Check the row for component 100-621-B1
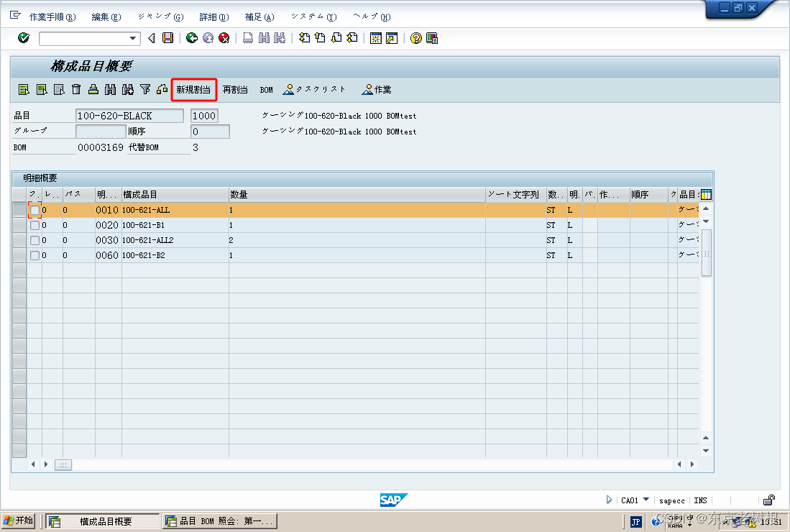790x532 pixels. coord(35,224)
